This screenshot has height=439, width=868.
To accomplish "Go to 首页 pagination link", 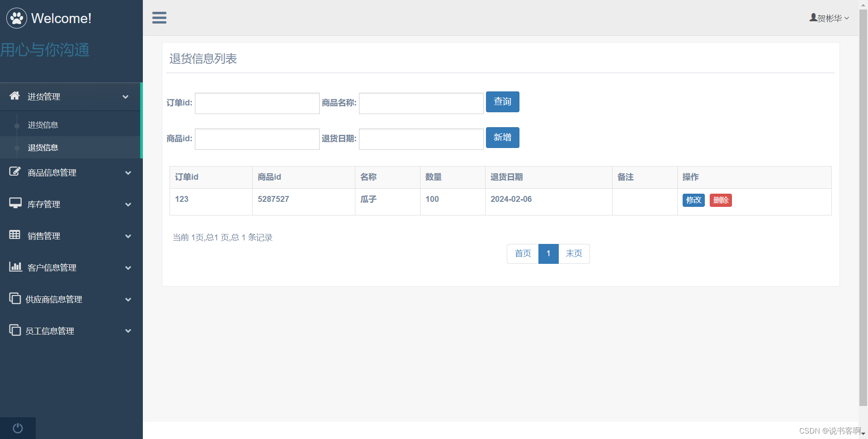I will tap(523, 254).
